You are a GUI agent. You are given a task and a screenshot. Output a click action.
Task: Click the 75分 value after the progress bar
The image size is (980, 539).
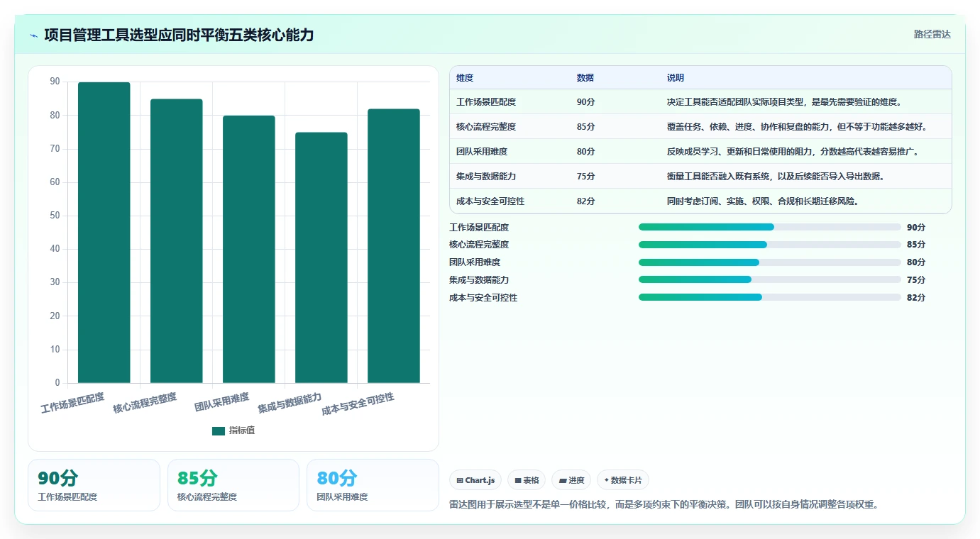point(916,280)
